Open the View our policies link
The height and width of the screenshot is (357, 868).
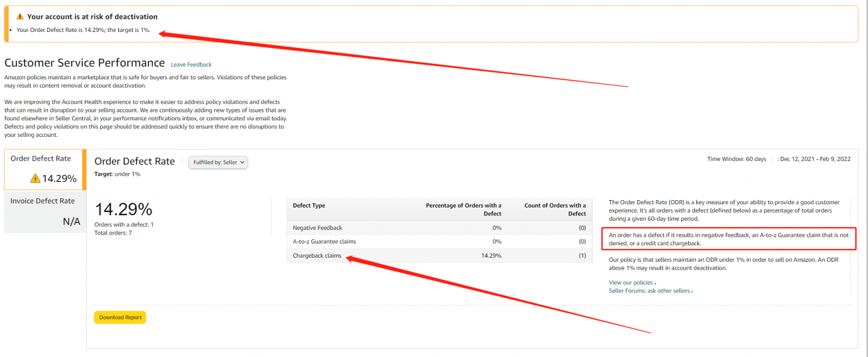click(632, 283)
